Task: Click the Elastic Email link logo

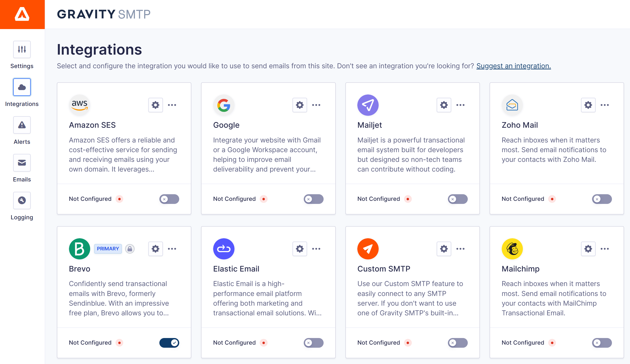Action: coord(224,249)
